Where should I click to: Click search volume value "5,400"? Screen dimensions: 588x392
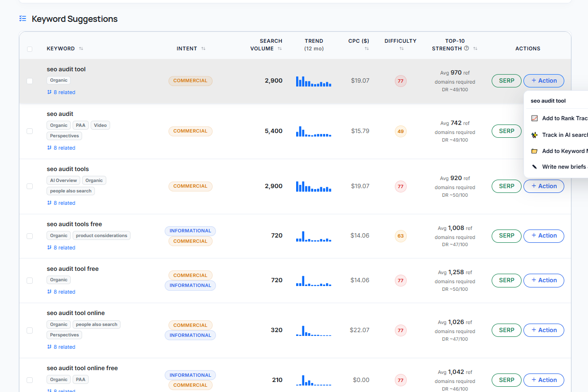(273, 131)
